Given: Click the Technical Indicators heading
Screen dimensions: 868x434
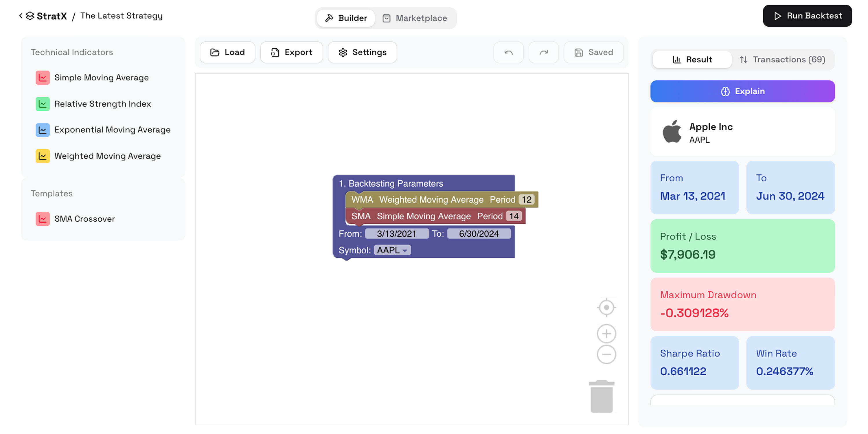Looking at the screenshot, I should pos(72,52).
